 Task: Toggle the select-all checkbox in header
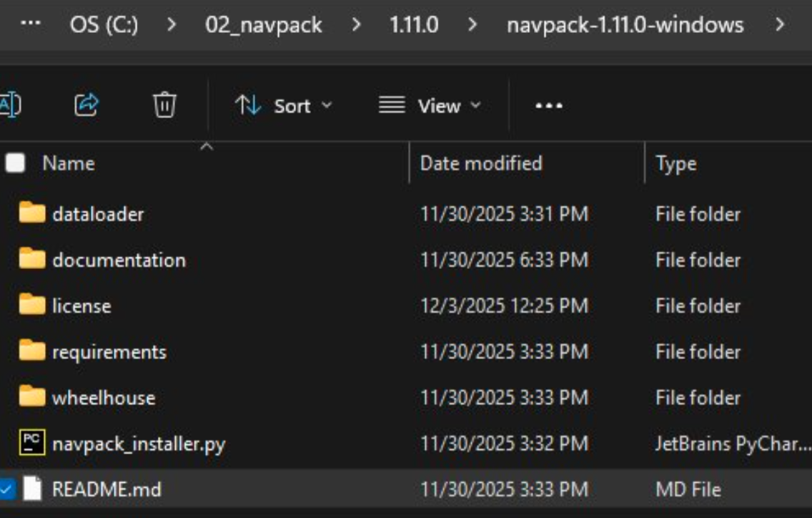[x=15, y=163]
